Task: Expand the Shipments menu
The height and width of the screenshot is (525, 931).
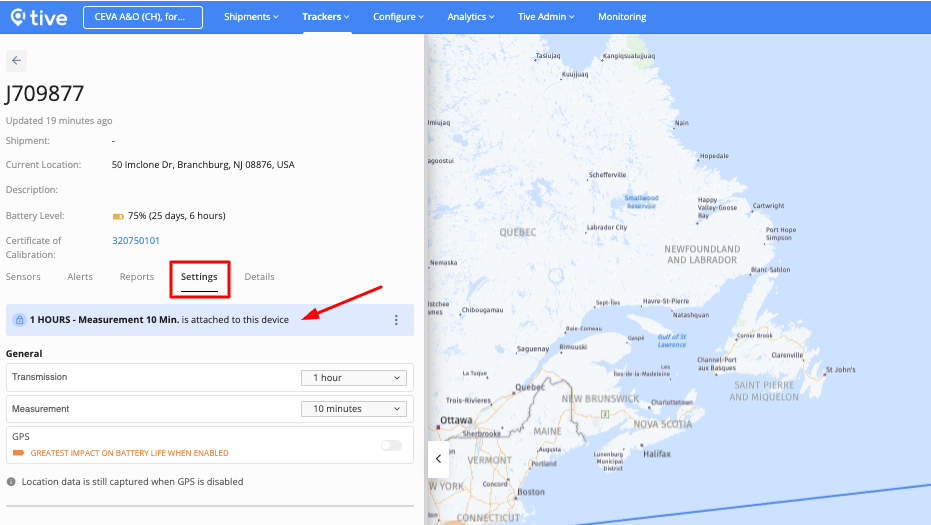Action: (251, 17)
